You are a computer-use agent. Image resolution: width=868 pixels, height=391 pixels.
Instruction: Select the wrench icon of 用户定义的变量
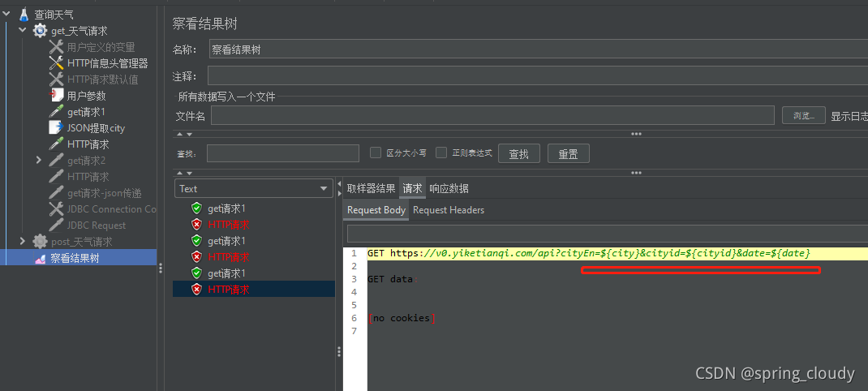(x=57, y=47)
